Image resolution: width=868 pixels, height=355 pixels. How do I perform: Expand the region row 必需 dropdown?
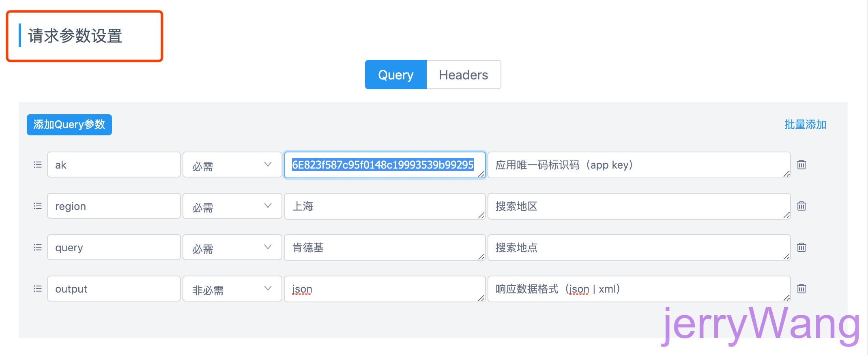232,206
